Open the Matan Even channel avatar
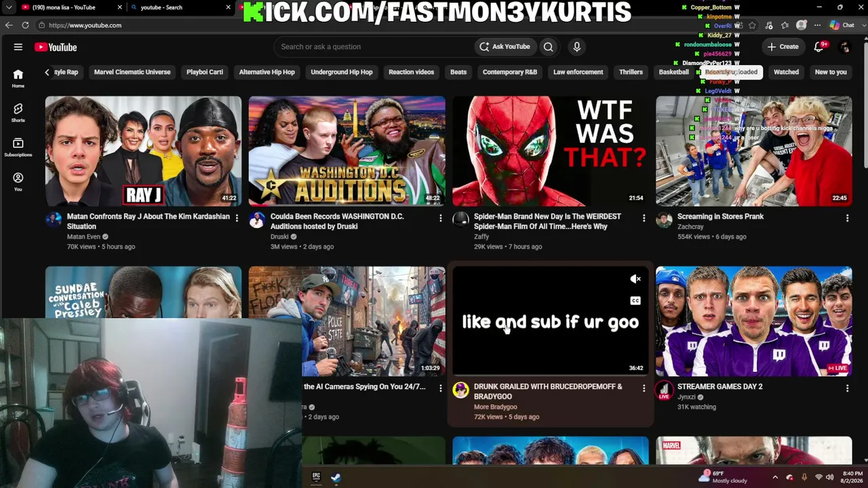 point(54,219)
